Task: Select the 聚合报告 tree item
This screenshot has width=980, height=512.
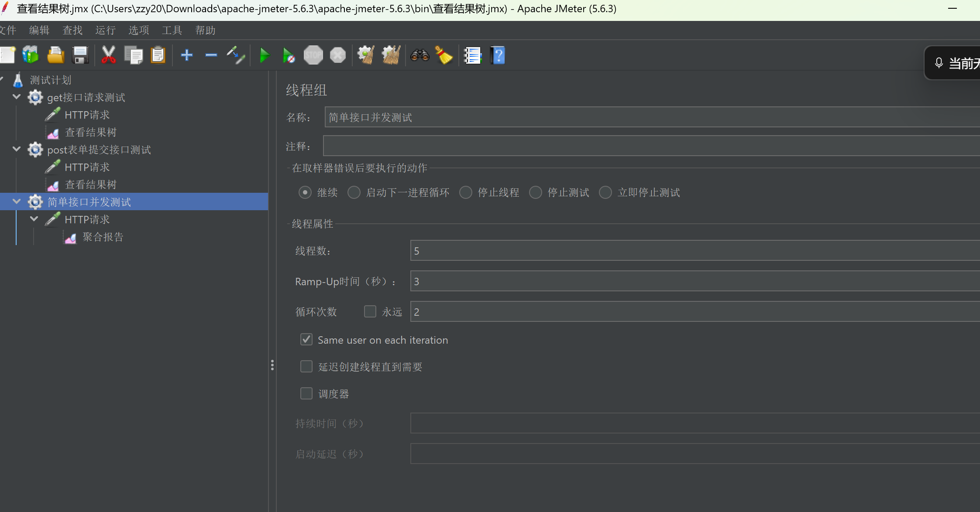Action: coord(103,237)
